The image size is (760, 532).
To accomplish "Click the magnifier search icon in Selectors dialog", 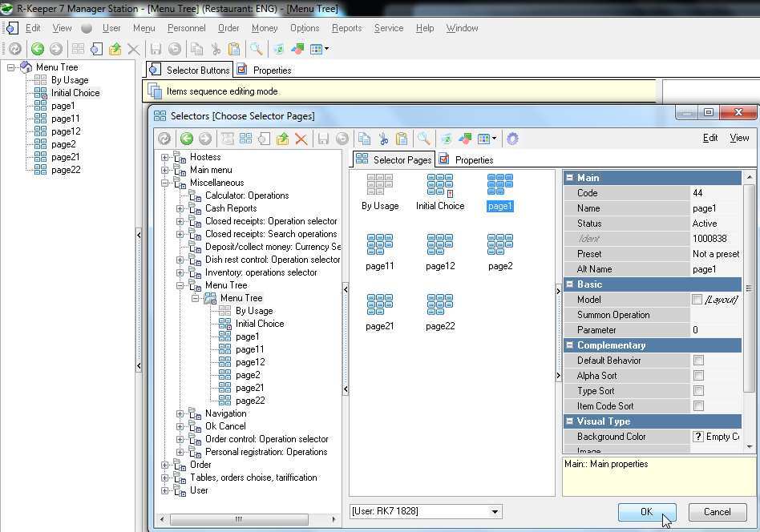I will coord(423,139).
